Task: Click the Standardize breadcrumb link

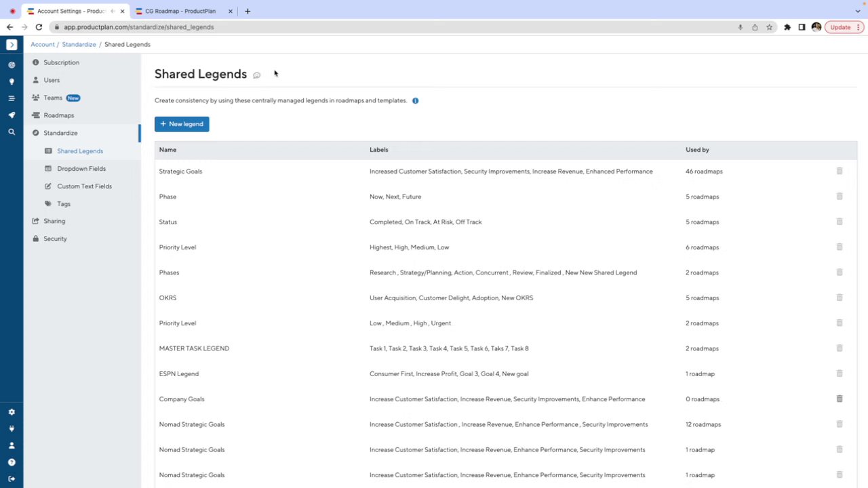Action: coord(79,45)
